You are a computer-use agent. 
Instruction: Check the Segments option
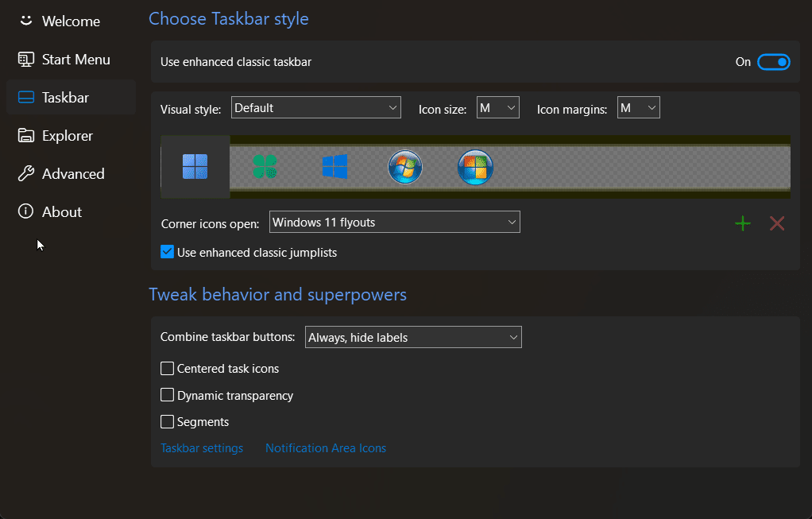coord(167,421)
